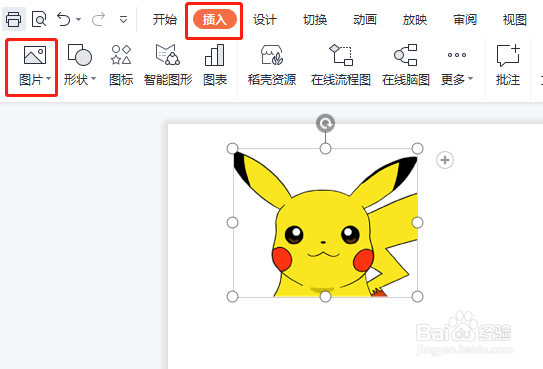The image size is (543, 369).
Task: Expand the 图片 dropdown arrow
Action: (x=48, y=79)
